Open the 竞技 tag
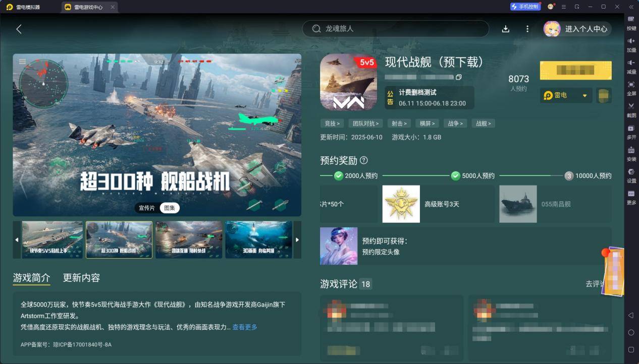 [332, 124]
